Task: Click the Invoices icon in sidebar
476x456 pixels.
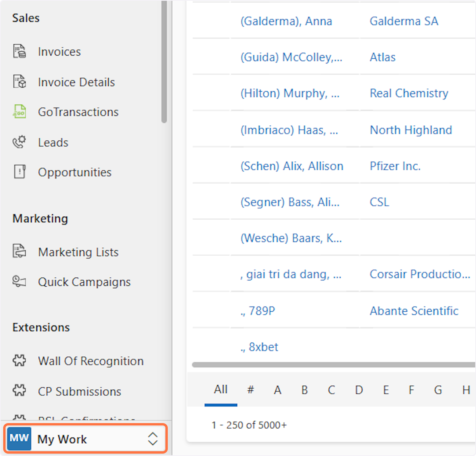Action: tap(19, 52)
